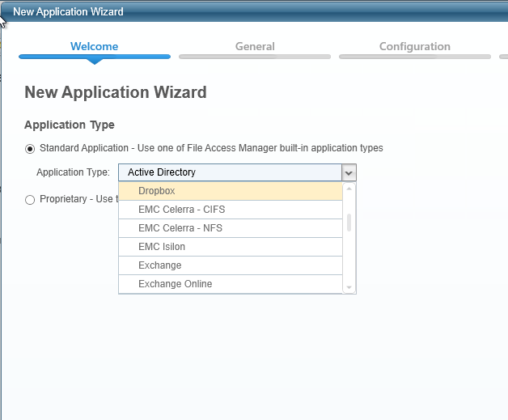
Task: Select Dropbox from the application list
Action: coord(231,191)
